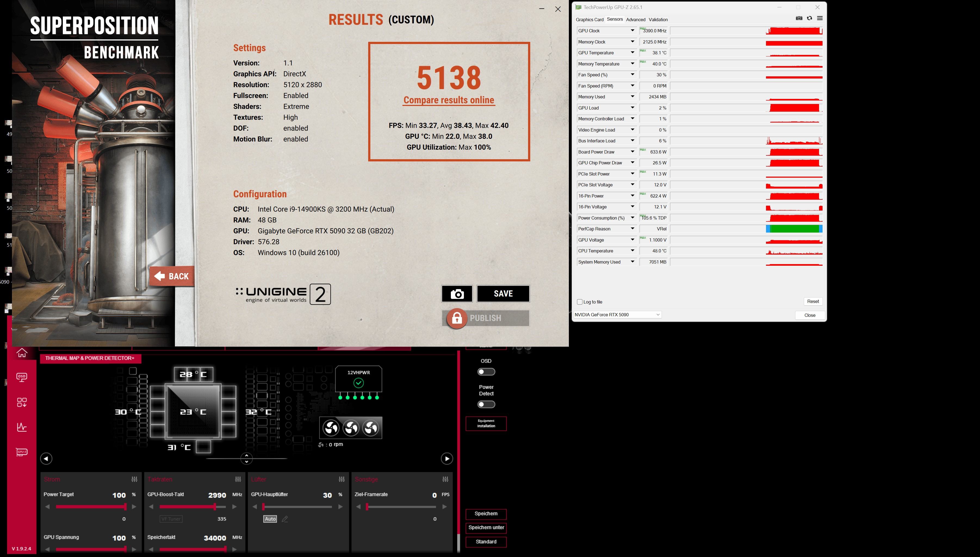Toggle the Auto fan mode button
Viewport: 980px width, 557px height.
coord(270,519)
